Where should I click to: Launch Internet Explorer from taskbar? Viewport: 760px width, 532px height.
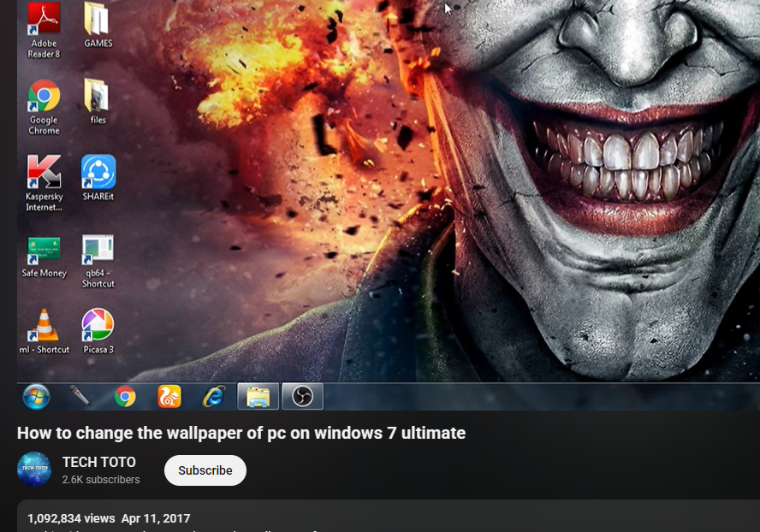coord(214,397)
